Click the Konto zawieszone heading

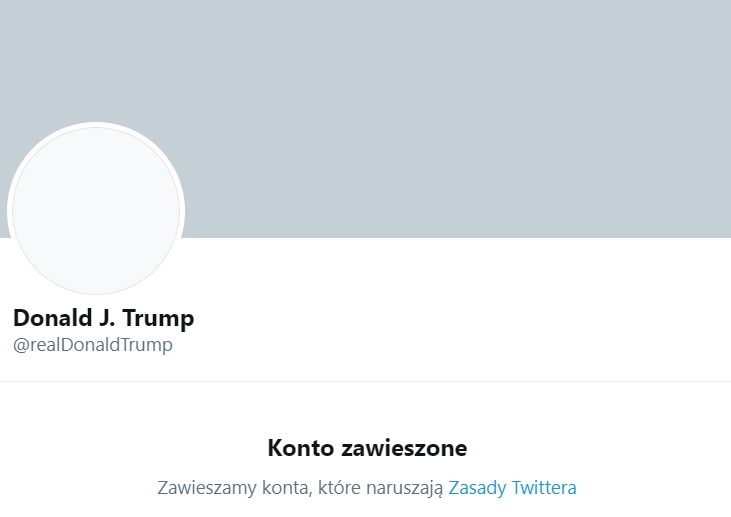click(367, 448)
